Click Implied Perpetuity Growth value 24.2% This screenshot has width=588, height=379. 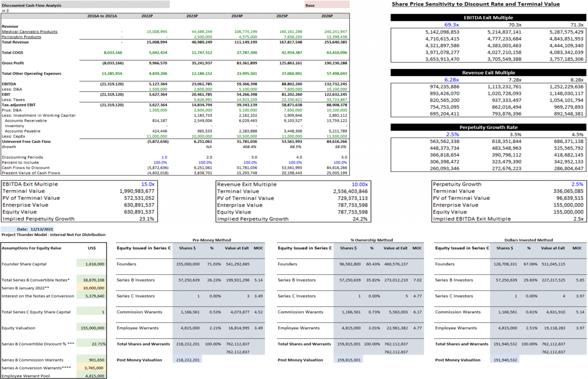tap(360, 219)
